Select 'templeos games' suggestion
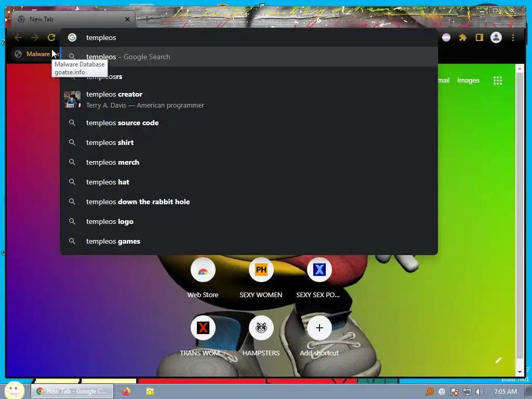 point(249,241)
